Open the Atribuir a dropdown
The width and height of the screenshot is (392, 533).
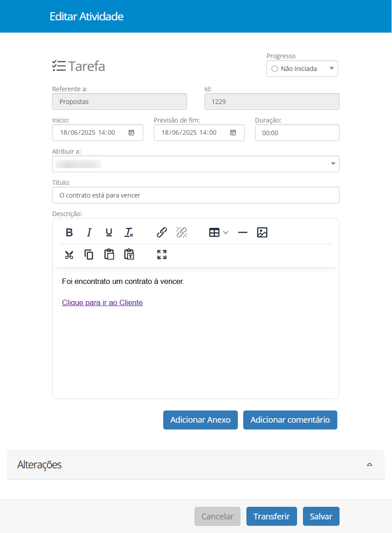196,164
